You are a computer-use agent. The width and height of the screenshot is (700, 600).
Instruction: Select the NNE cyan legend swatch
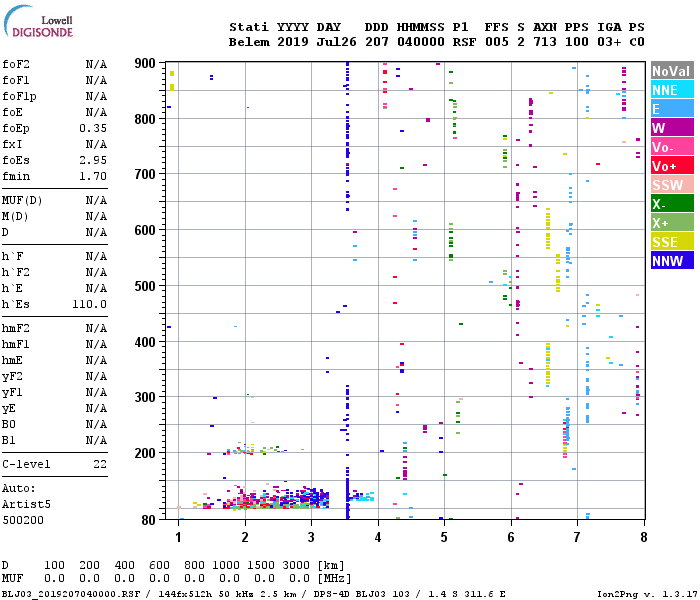tap(672, 90)
